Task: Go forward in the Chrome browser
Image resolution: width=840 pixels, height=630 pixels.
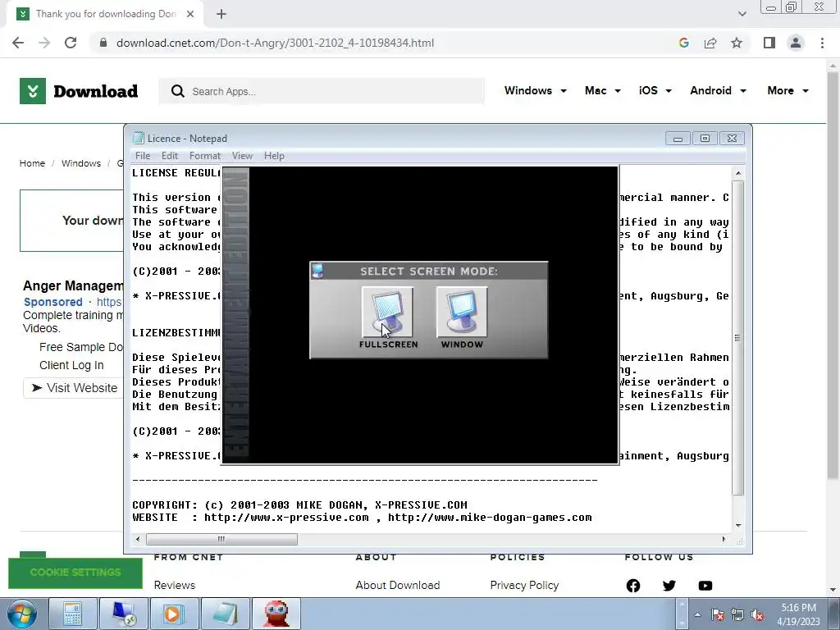Action: pyautogui.click(x=44, y=43)
